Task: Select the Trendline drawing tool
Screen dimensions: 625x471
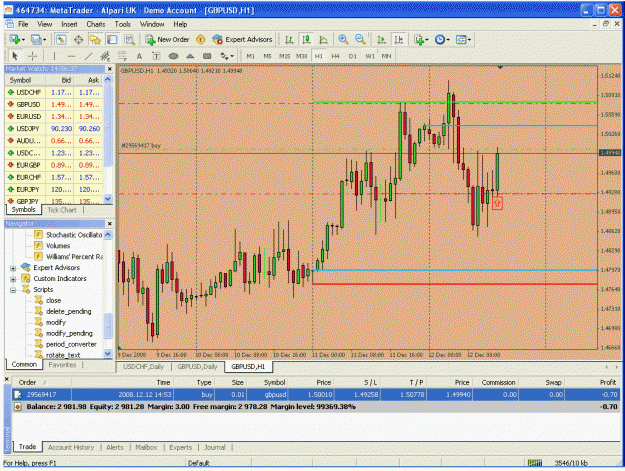Action: [x=88, y=56]
